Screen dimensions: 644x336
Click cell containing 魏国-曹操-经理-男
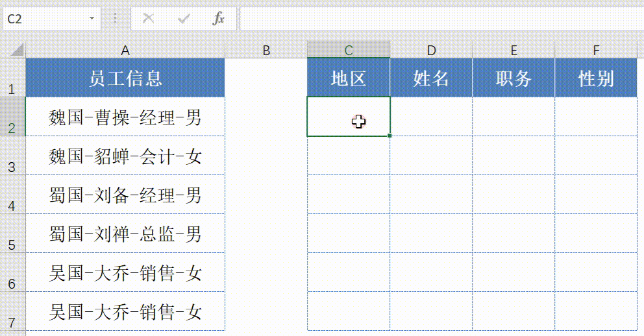pos(125,117)
